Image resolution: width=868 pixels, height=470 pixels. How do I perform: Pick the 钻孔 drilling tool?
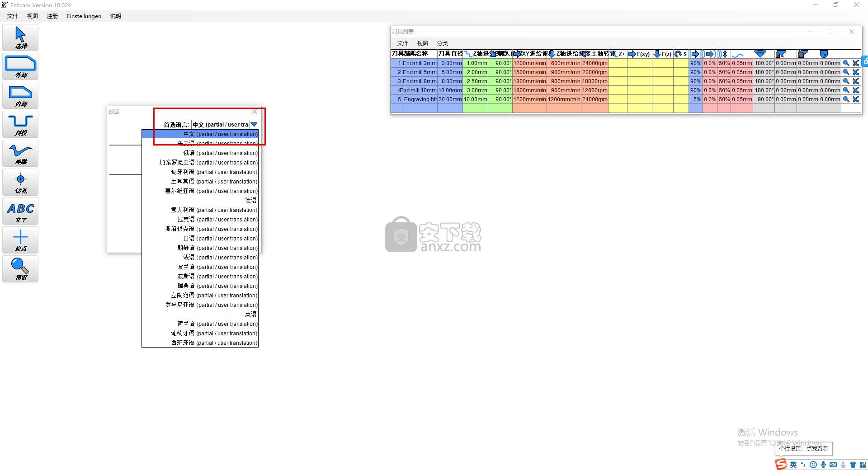tap(20, 182)
